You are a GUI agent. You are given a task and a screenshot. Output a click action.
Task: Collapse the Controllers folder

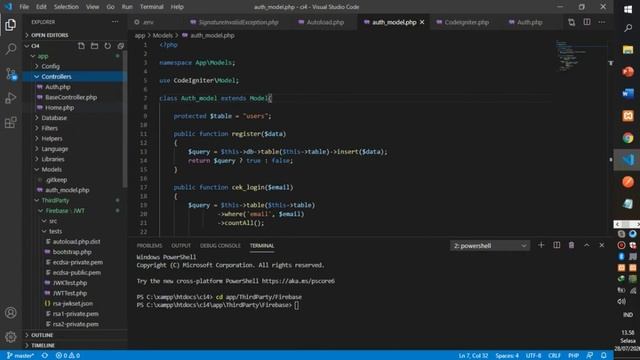coord(56,76)
